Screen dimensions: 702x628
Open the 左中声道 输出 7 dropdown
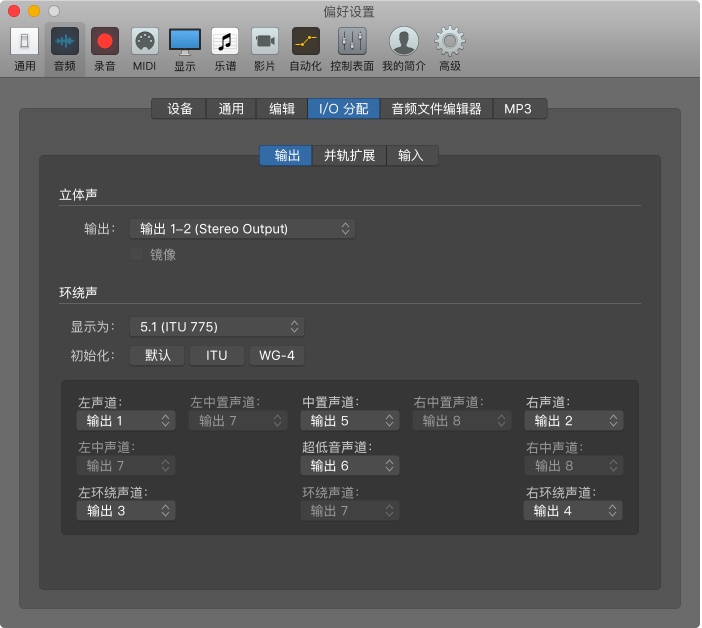point(126,466)
